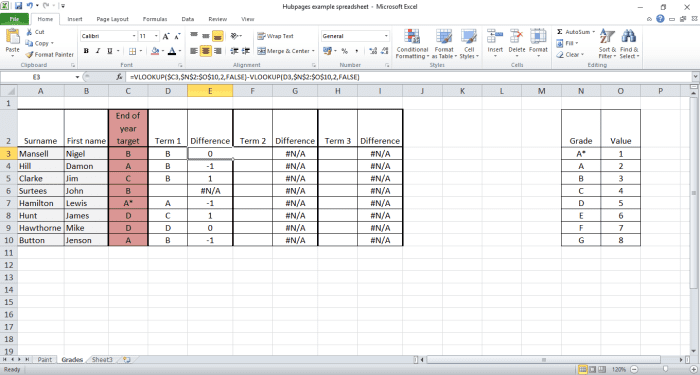This screenshot has width=700, height=375.
Task: Switch to the Formulas ribbon tab
Action: [155, 19]
